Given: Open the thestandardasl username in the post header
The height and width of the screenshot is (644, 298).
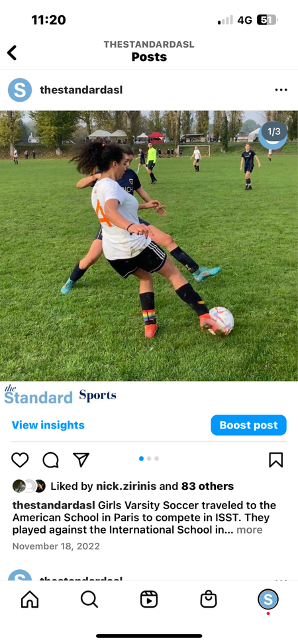Looking at the screenshot, I should pos(81,90).
